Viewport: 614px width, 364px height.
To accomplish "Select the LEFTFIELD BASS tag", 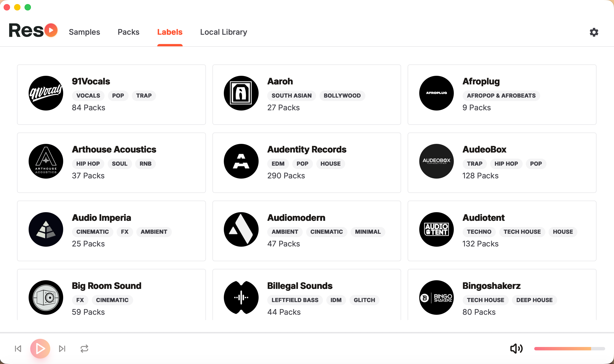I will 295,300.
